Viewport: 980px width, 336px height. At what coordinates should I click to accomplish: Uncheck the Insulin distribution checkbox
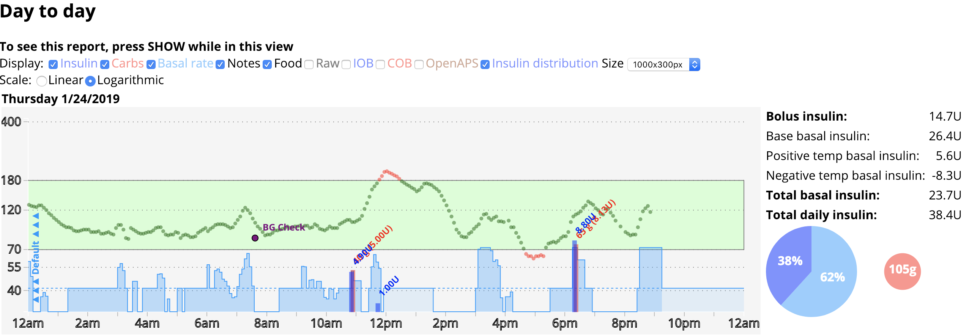click(x=485, y=64)
